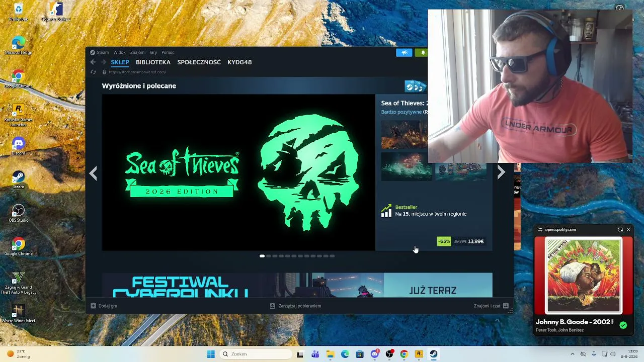Open the Festiwal Cyberpunku banner

[x=243, y=285]
